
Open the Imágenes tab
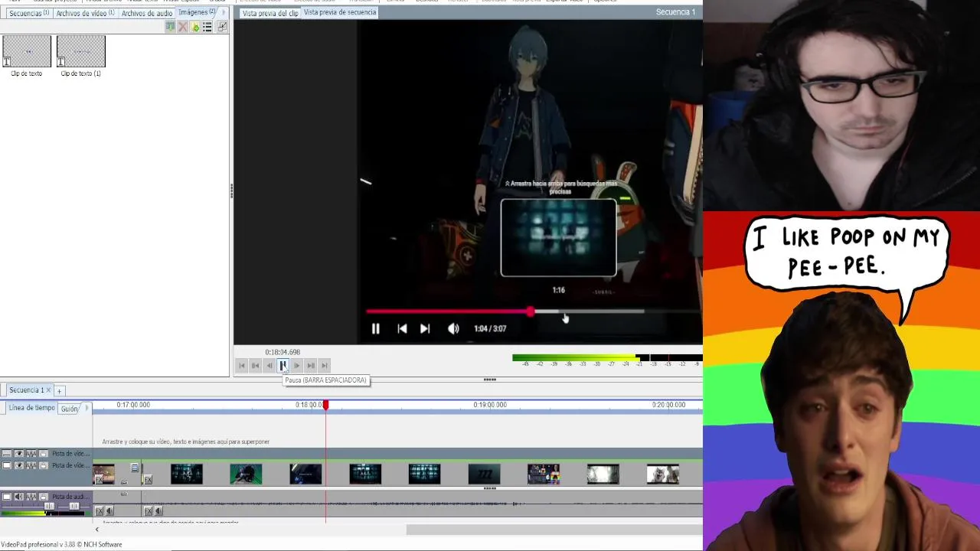tap(197, 12)
